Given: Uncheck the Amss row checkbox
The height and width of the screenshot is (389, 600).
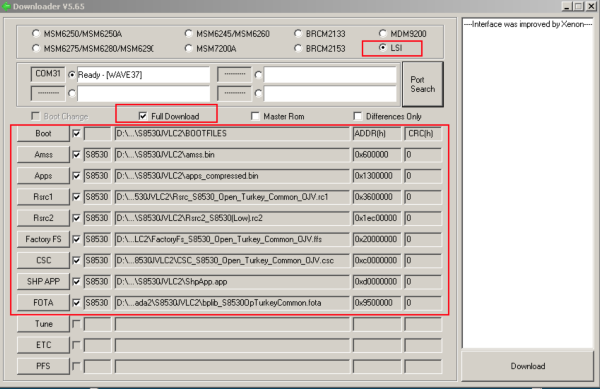Looking at the screenshot, I should [x=77, y=155].
